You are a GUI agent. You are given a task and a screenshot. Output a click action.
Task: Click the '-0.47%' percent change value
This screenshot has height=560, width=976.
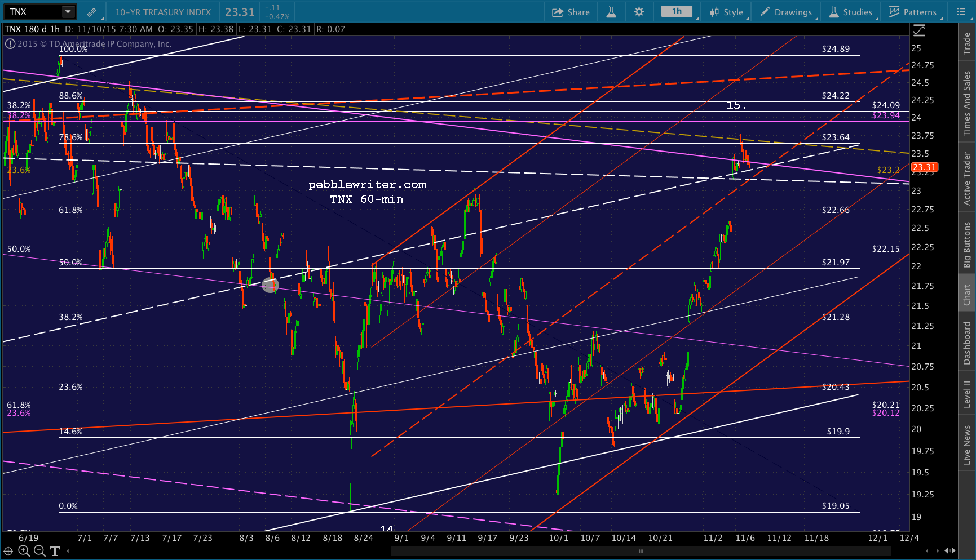[277, 17]
